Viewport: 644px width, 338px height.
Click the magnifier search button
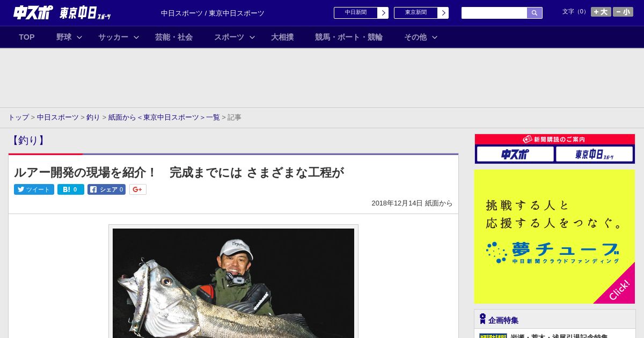coord(535,13)
